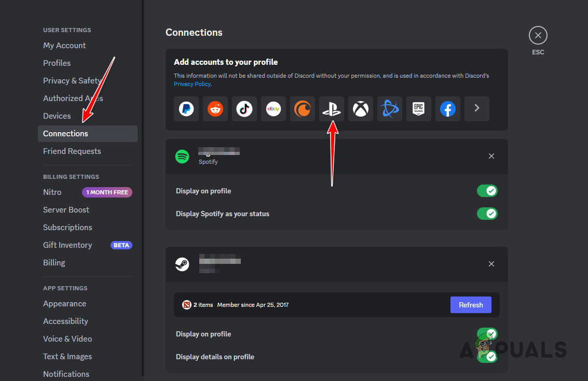Switch to the Appearance settings

click(x=64, y=303)
